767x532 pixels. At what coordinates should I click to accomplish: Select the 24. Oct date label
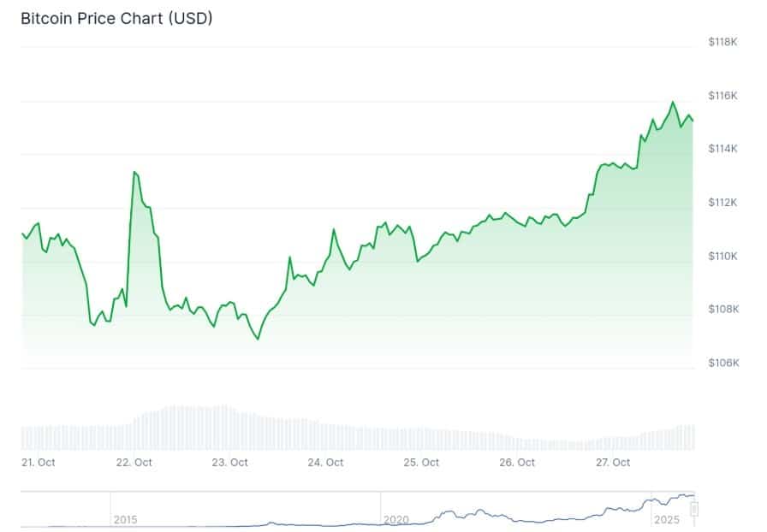click(325, 462)
